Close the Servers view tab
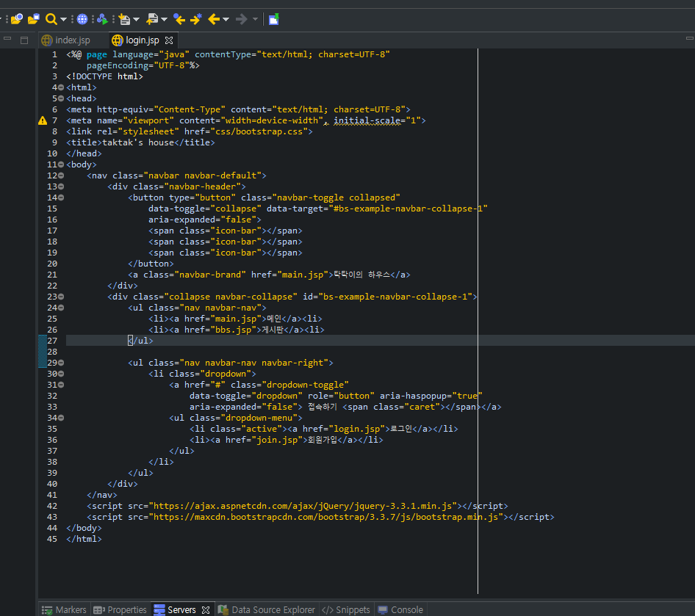This screenshot has width=695, height=616. click(x=206, y=610)
